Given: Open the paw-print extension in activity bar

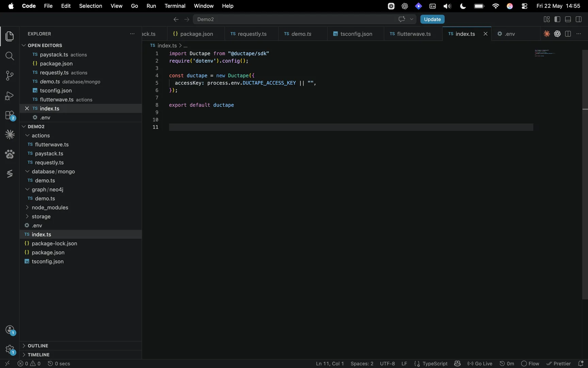Looking at the screenshot, I should (10, 154).
